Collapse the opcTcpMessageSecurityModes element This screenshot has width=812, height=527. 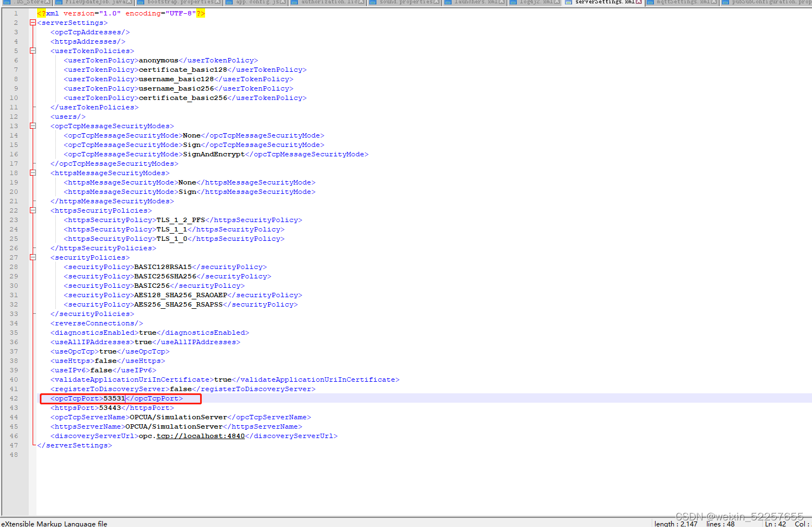click(33, 125)
